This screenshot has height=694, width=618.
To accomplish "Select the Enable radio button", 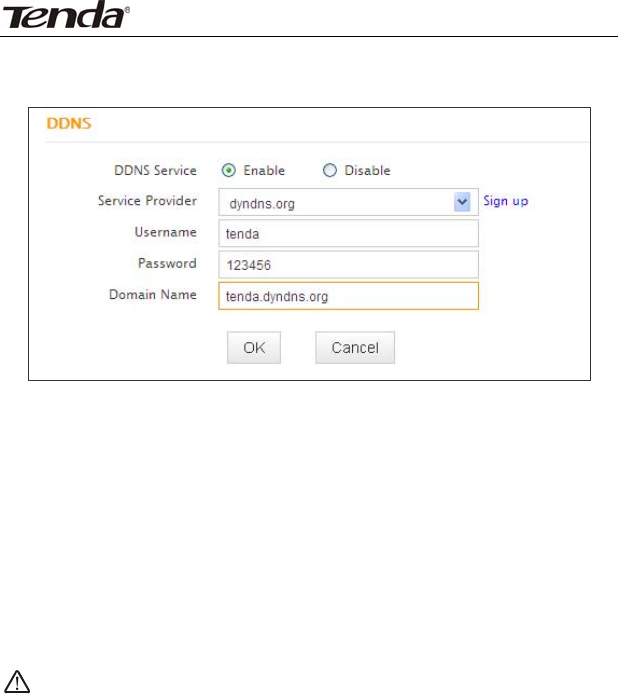I will 228,170.
